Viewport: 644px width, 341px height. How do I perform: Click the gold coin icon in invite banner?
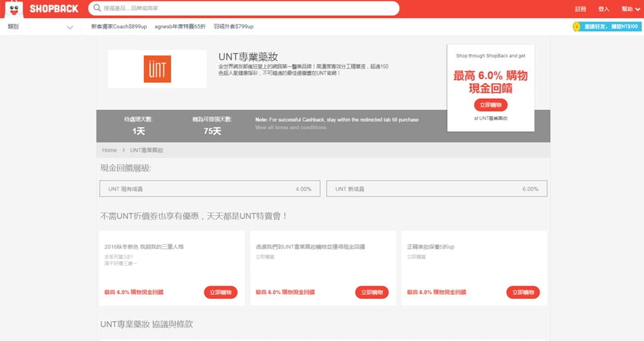tap(577, 26)
